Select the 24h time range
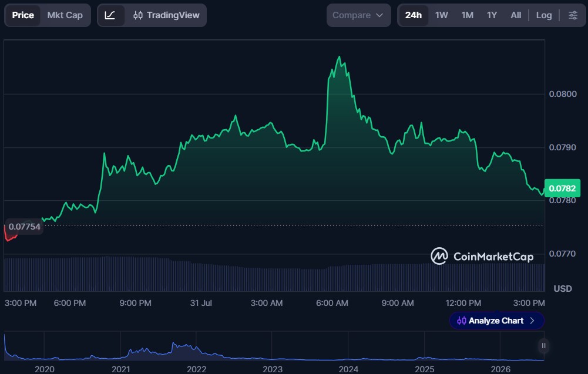The image size is (588, 374). (414, 15)
